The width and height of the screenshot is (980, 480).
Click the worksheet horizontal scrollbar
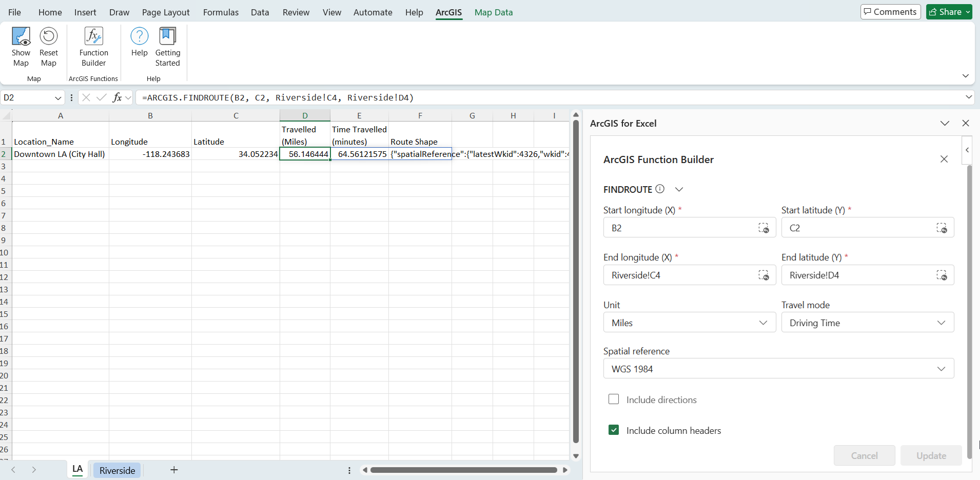point(464,470)
